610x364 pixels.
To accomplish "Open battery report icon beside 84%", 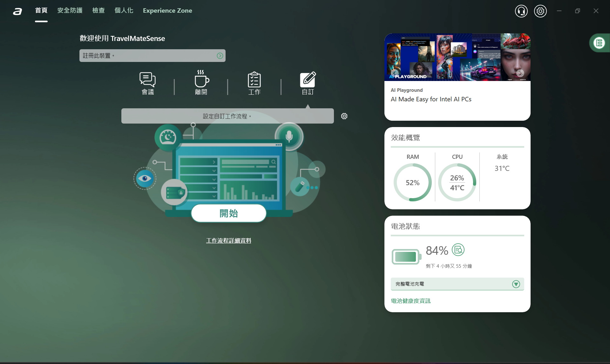I will [458, 250].
